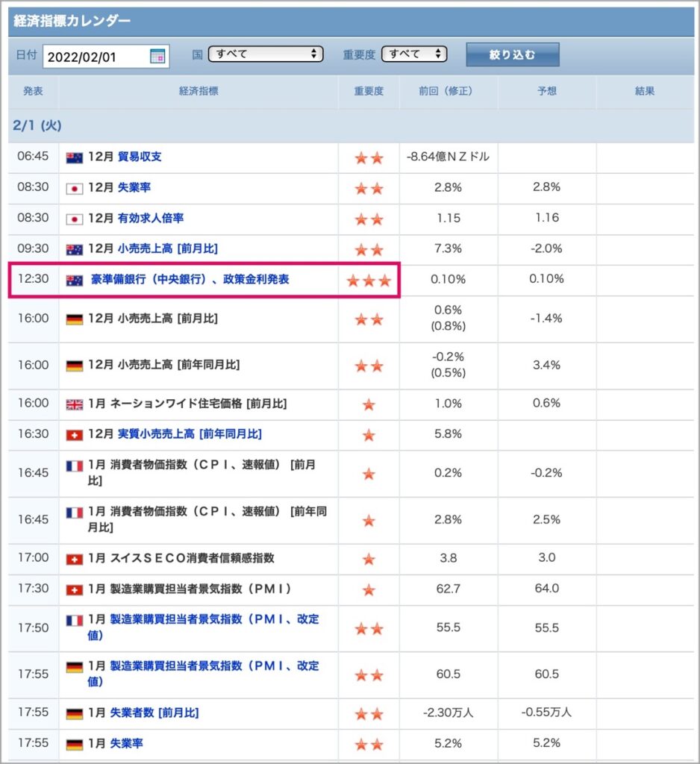
Task: Open the 小売売上高 [前月比] link at 09:30
Action: pos(168,249)
